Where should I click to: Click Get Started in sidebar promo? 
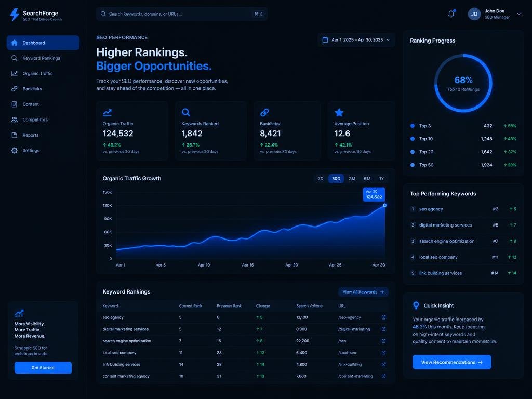point(43,367)
